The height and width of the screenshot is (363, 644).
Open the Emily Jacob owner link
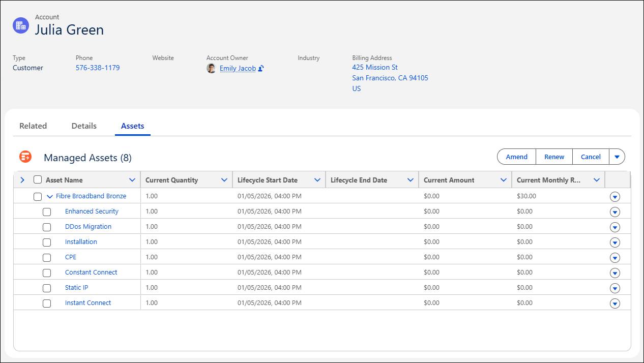pyautogui.click(x=238, y=68)
